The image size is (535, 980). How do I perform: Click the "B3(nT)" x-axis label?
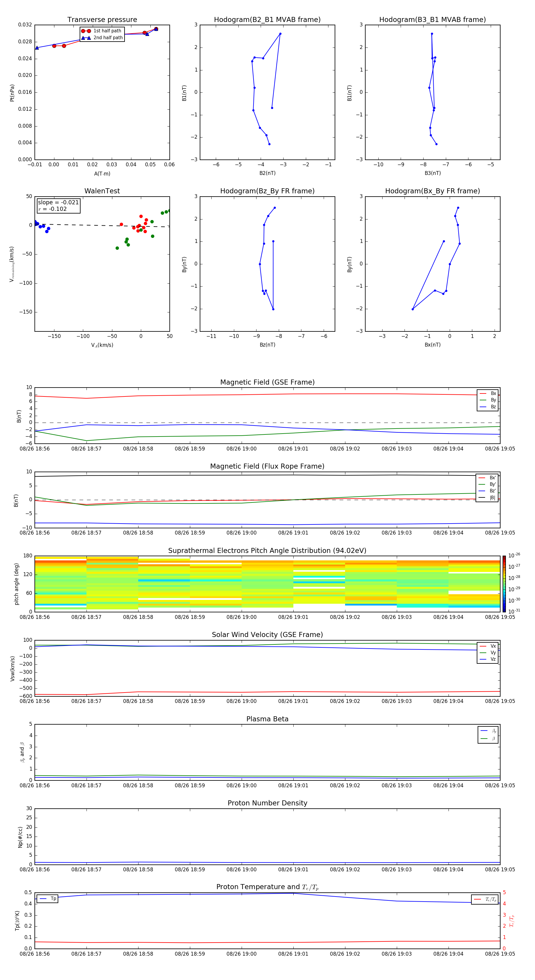(432, 173)
